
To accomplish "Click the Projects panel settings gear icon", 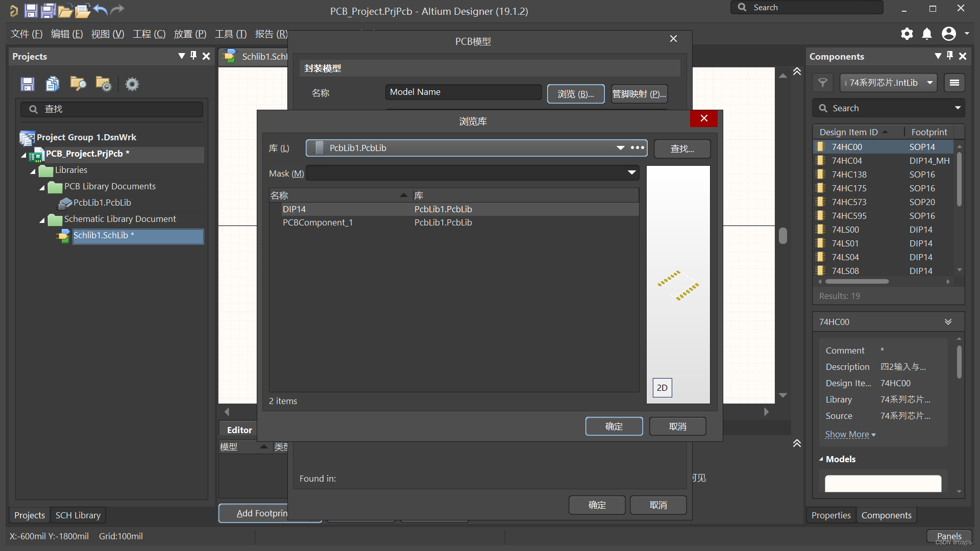I will 132,84.
